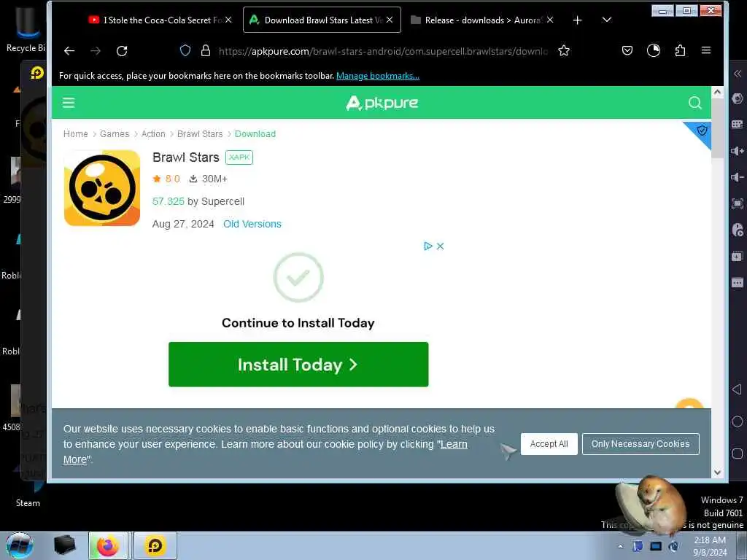Close the Coca-Cola YouTube tab
The image size is (747, 560).
tap(228, 20)
